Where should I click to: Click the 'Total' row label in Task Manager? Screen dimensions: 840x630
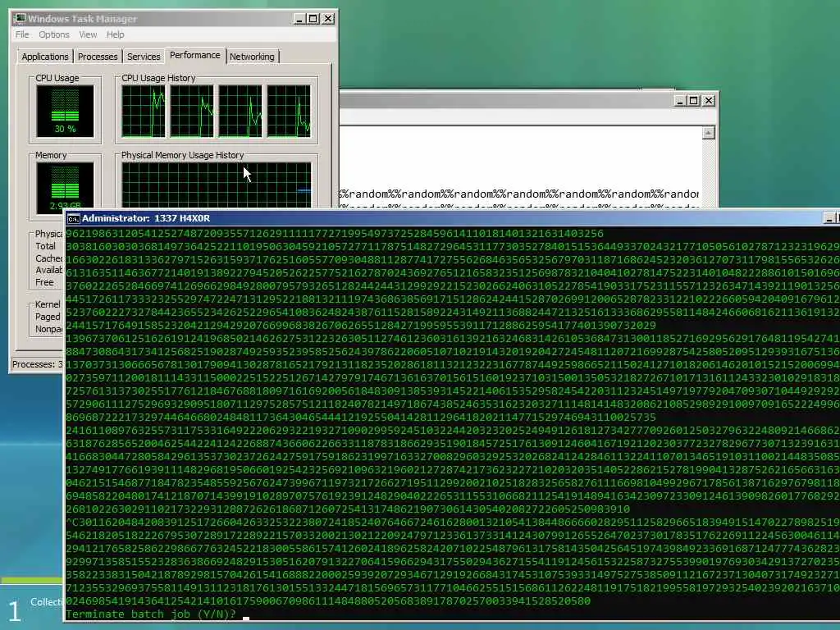tap(46, 246)
